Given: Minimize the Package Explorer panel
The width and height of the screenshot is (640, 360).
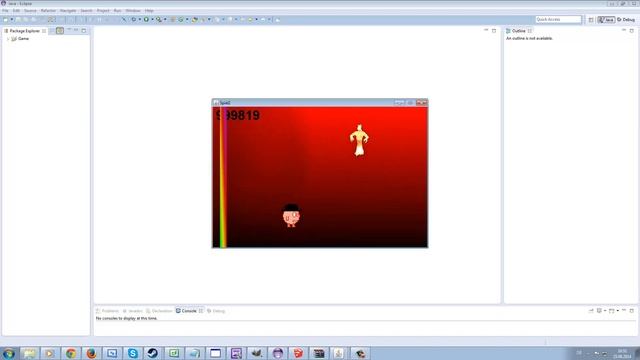Looking at the screenshot, I should (x=76, y=30).
